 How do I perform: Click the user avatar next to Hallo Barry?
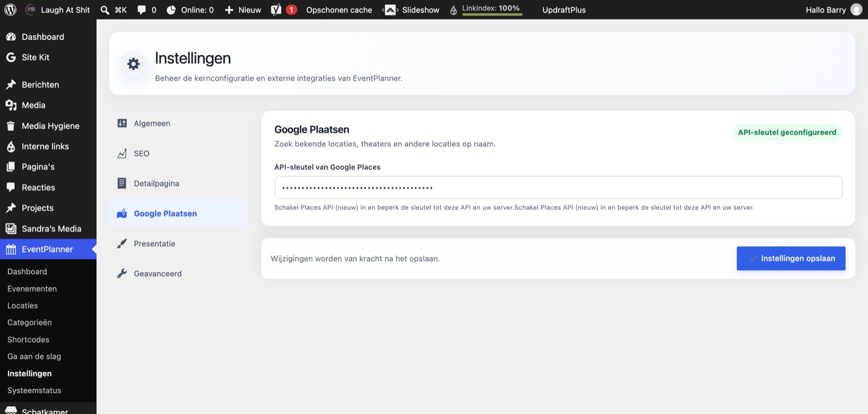tap(856, 10)
